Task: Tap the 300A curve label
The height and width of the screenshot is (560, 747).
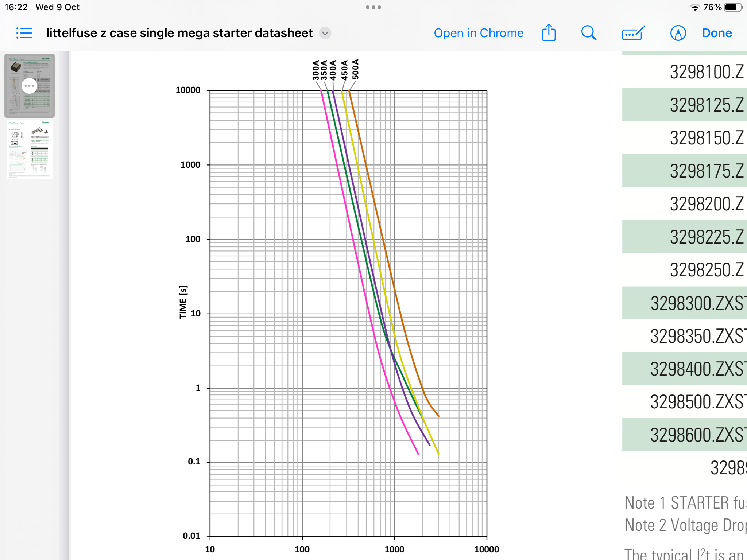Action: (316, 70)
